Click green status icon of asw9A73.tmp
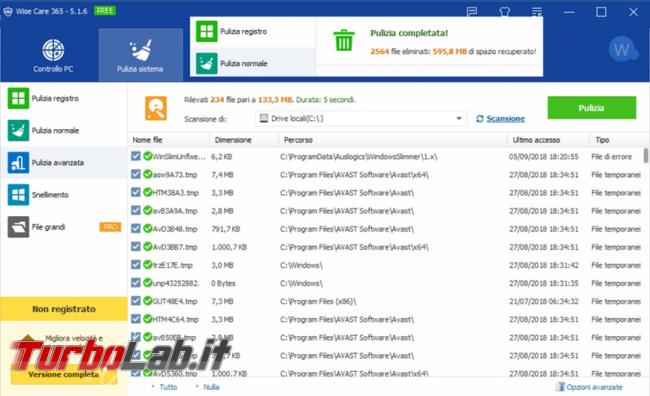Viewport: 650px width, 396px height. pos(148,174)
